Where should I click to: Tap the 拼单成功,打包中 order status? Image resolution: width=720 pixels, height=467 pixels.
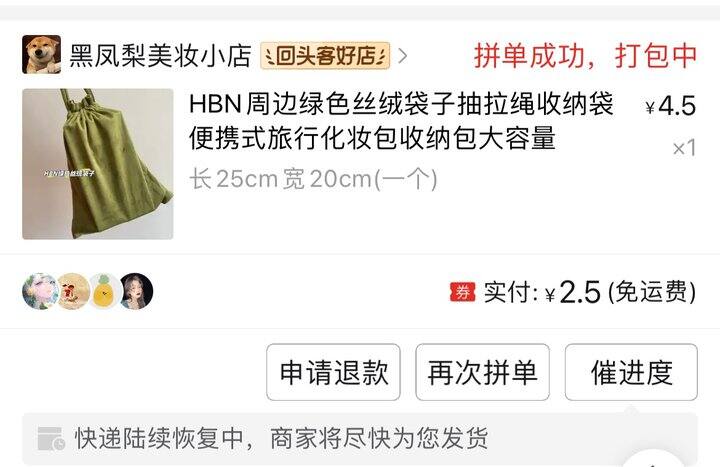(585, 56)
